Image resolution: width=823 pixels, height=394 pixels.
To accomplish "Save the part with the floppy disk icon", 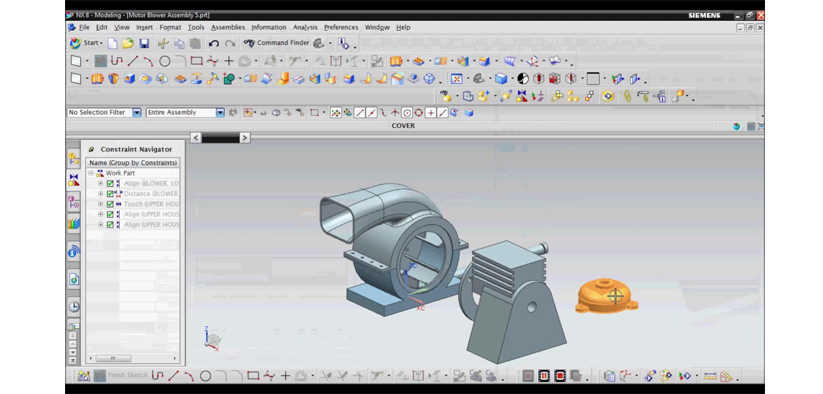I will pos(144,43).
